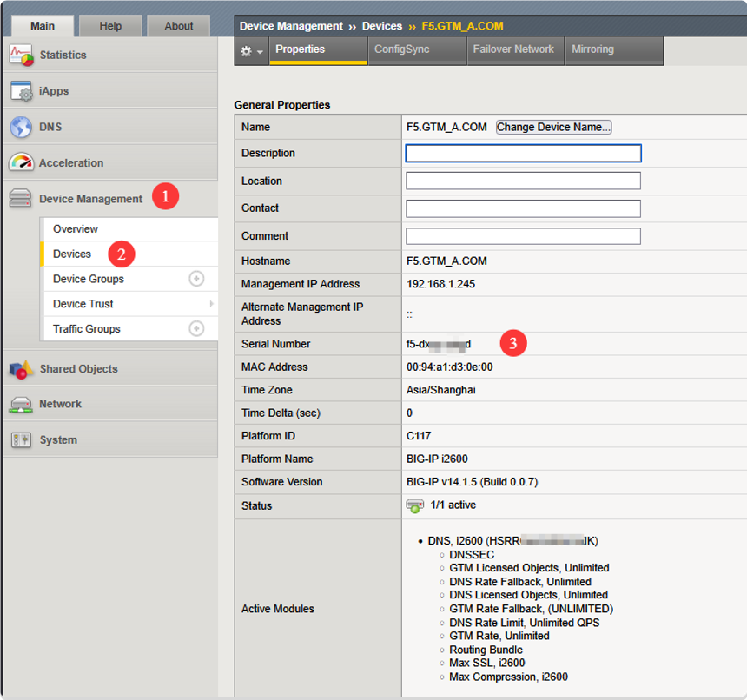
Task: Click the DNS Rate Limit, Unlimited QPS entry
Action: coord(524,623)
